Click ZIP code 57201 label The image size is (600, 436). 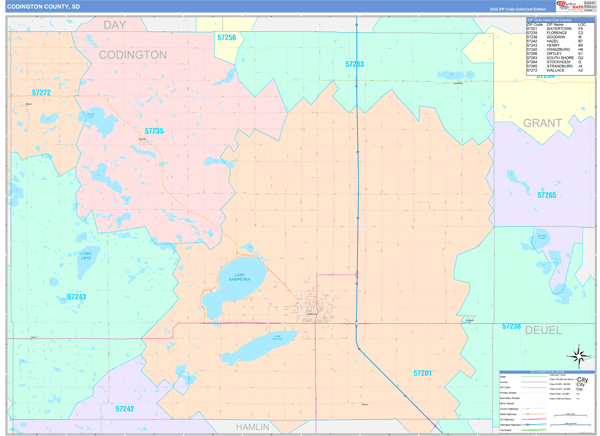[x=422, y=373]
